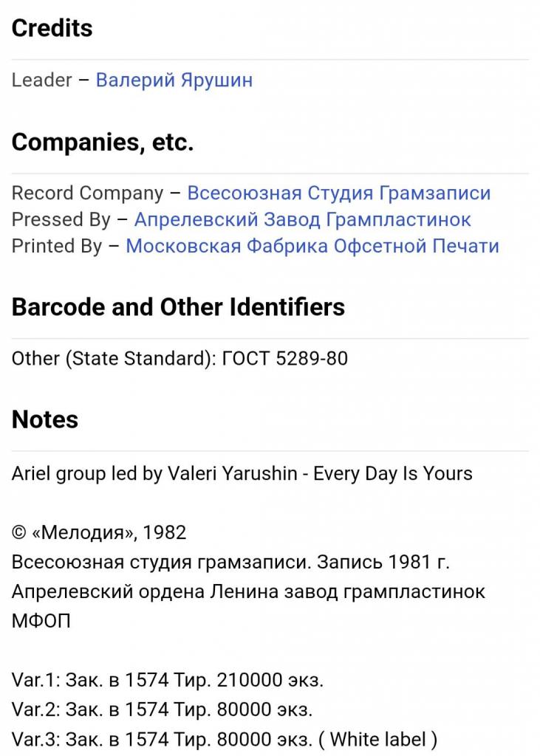Click the "Leader" credit label
The image size is (540, 756).
(x=41, y=80)
